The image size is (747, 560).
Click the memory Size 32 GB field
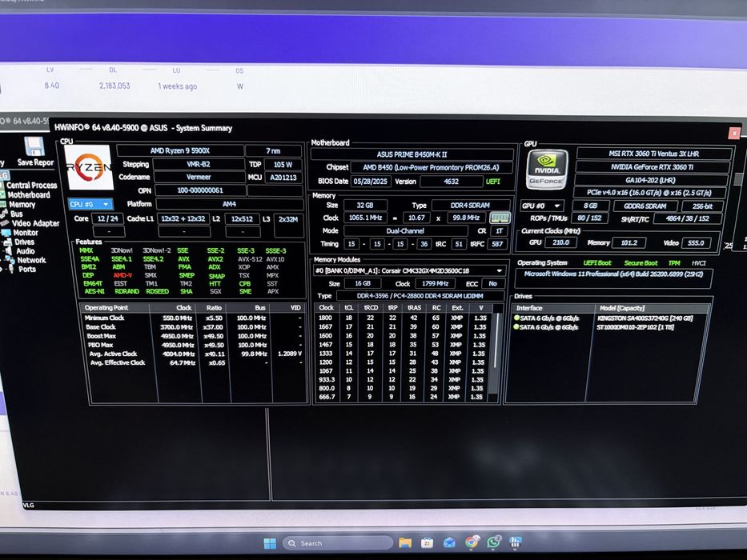coord(365,206)
